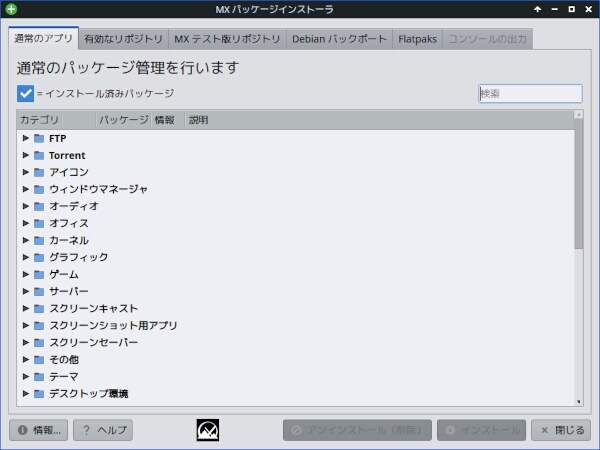Click the 情報... button
This screenshot has width=600, height=450.
pyautogui.click(x=39, y=430)
